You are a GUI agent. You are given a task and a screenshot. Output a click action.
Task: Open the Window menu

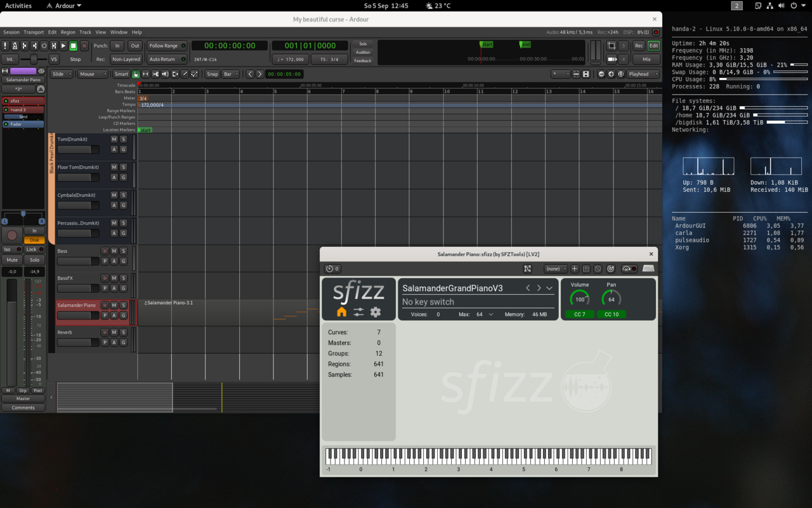(119, 32)
